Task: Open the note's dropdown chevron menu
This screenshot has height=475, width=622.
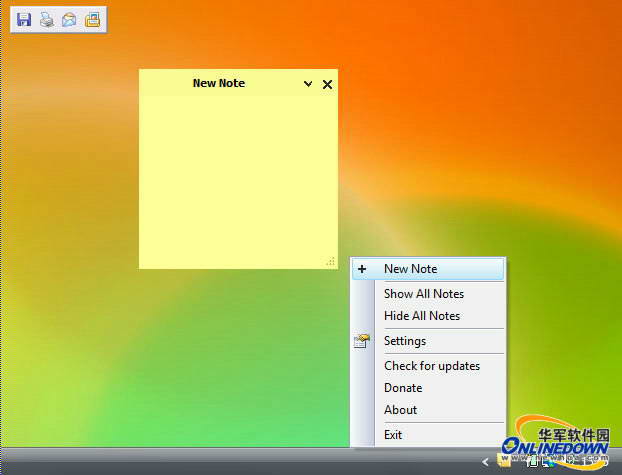Action: pyautogui.click(x=308, y=84)
